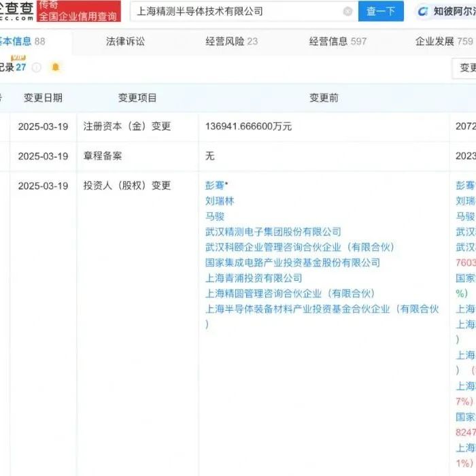Open the 知彼阿尔法 link

click(446, 12)
